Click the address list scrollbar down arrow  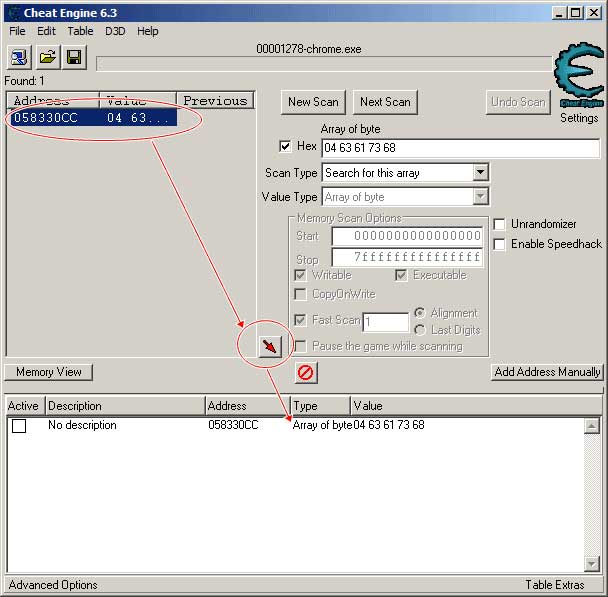coord(592,564)
